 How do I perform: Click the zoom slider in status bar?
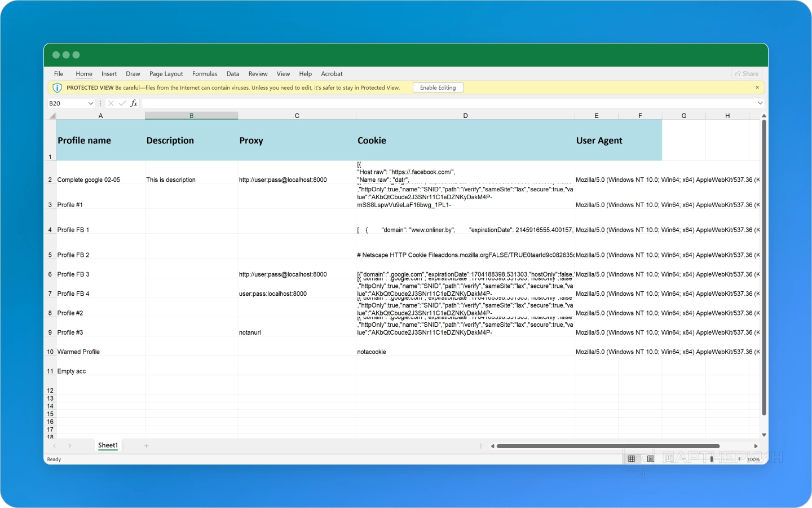tap(712, 459)
